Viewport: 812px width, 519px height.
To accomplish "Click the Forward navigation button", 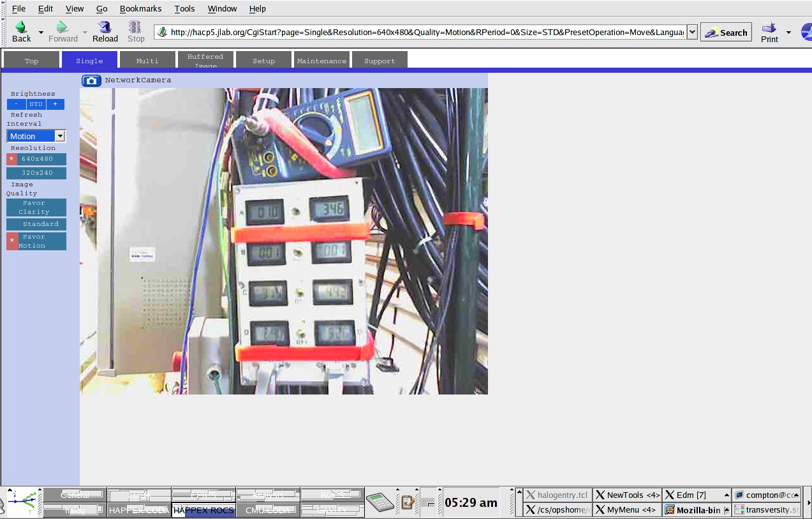I will coord(63,32).
